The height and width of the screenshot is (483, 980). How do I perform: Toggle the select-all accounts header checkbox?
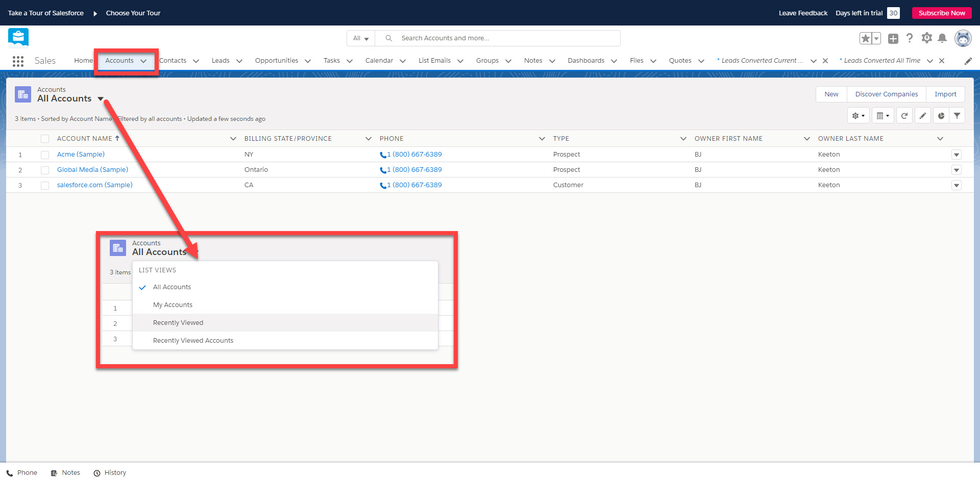[45, 139]
